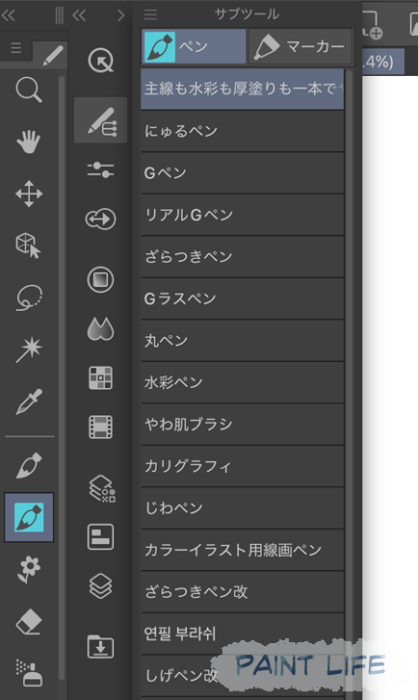Image resolution: width=418 pixels, height=700 pixels.
Task: Select the Gラスペン sub tool
Action: pos(242,298)
